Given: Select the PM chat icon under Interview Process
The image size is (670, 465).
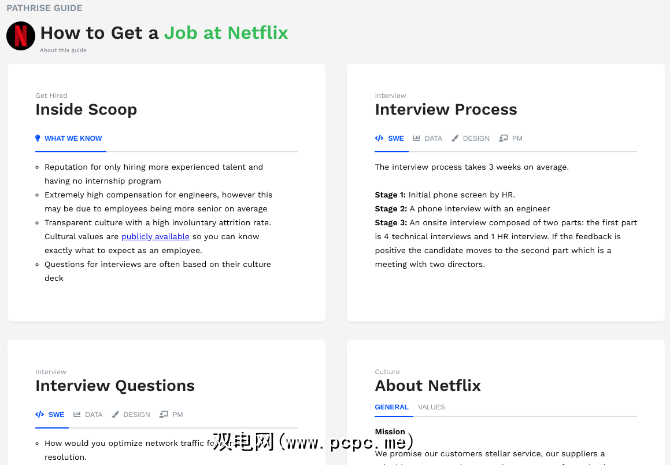Looking at the screenshot, I should 503,138.
